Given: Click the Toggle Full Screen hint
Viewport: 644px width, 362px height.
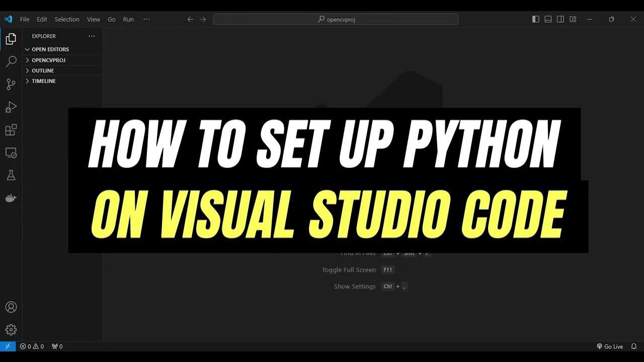Looking at the screenshot, I should (349, 270).
